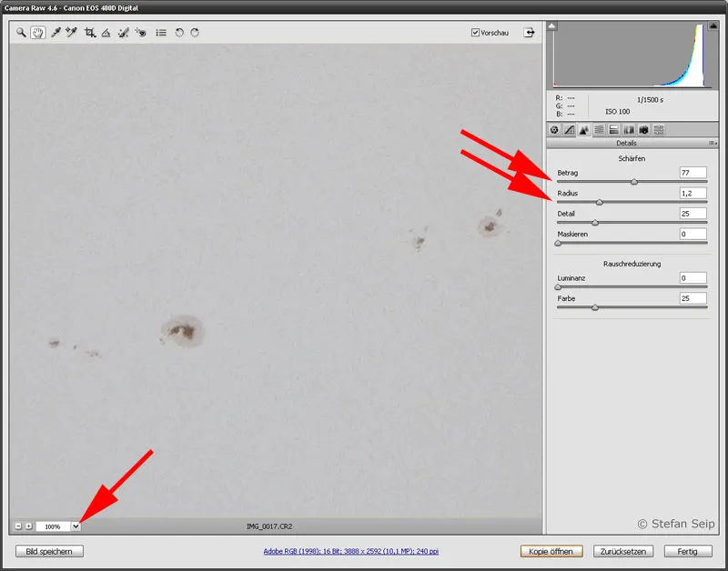The height and width of the screenshot is (571, 728).
Task: Open the zoom level dropdown arrow
Action: (x=76, y=526)
